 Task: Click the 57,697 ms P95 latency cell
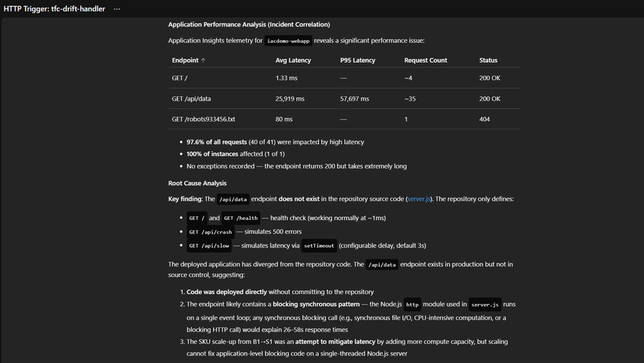[354, 99]
